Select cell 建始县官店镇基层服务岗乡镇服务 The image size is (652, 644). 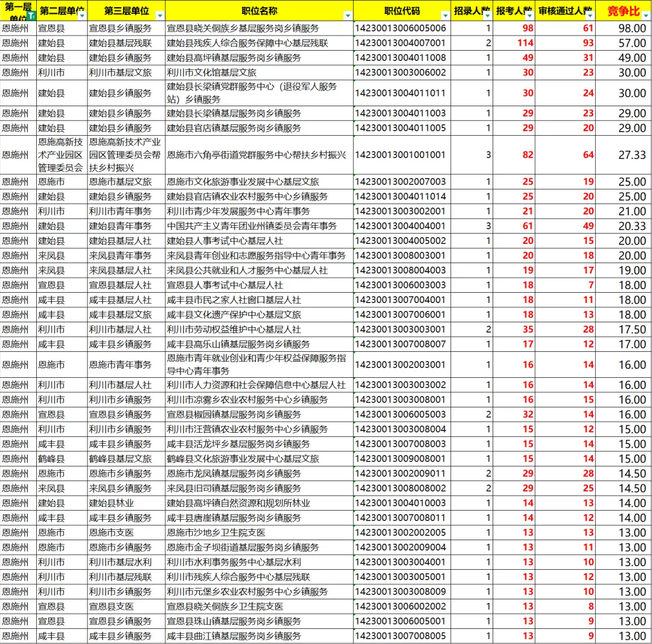(x=259, y=128)
